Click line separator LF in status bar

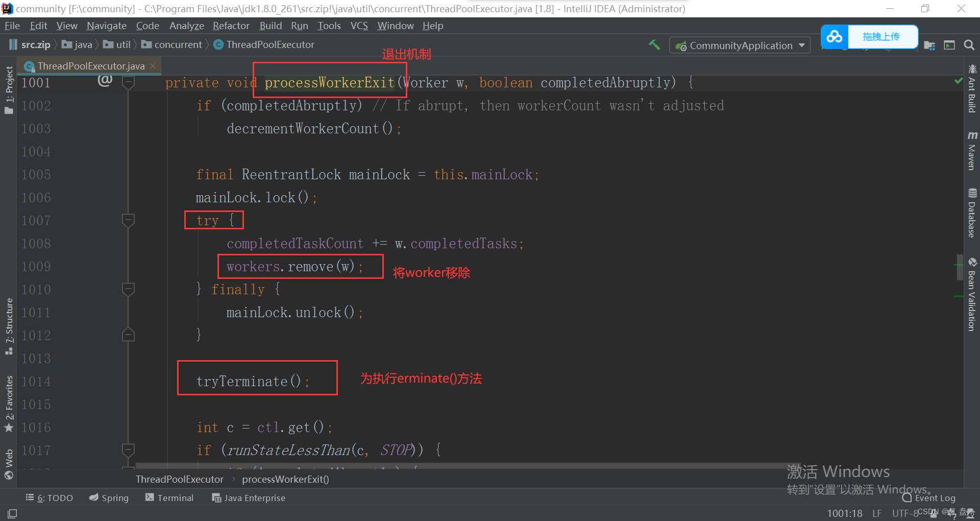click(877, 513)
